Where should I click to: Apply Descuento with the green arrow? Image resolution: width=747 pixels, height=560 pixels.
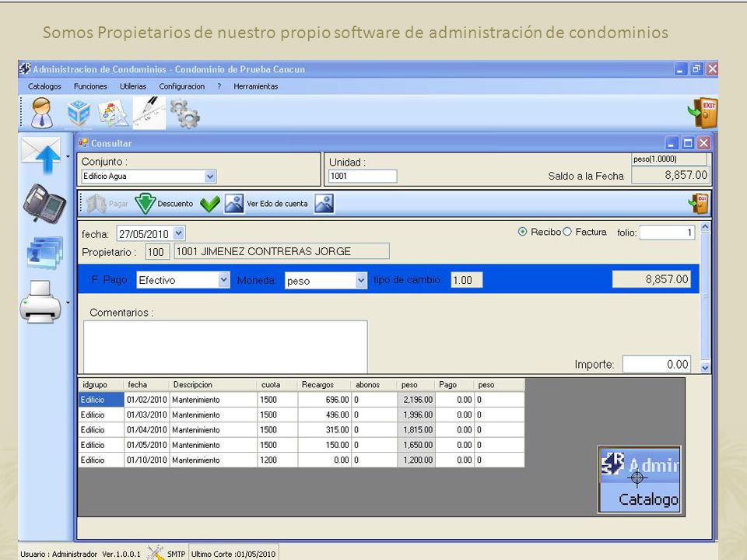click(163, 204)
